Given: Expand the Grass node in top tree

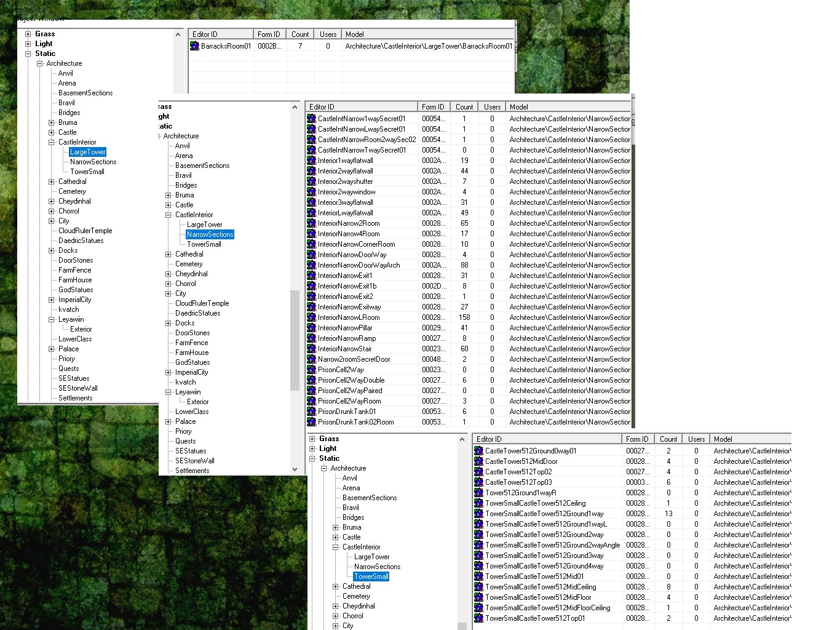Looking at the screenshot, I should tap(28, 34).
